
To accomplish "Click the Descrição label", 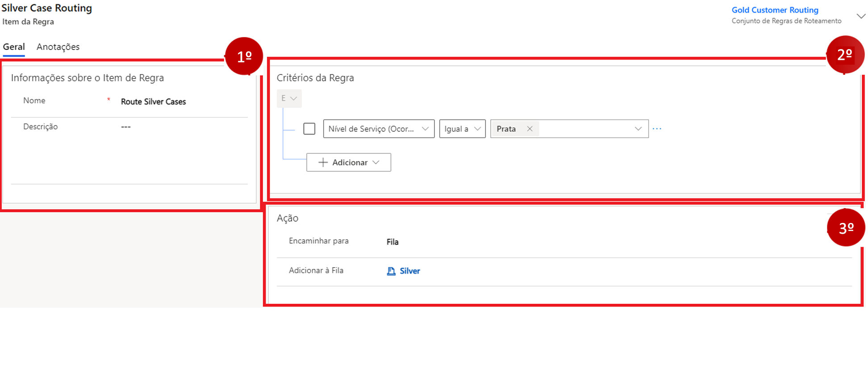I will [41, 127].
